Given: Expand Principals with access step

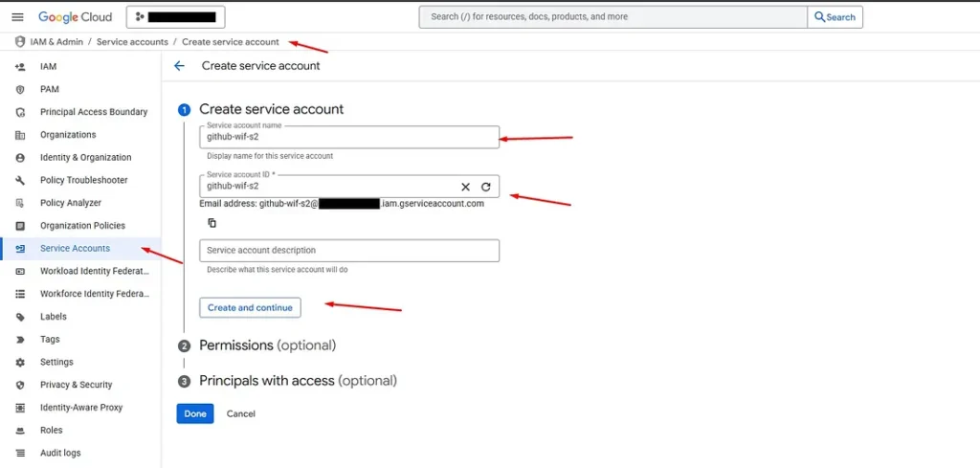Looking at the screenshot, I should tap(297, 381).
